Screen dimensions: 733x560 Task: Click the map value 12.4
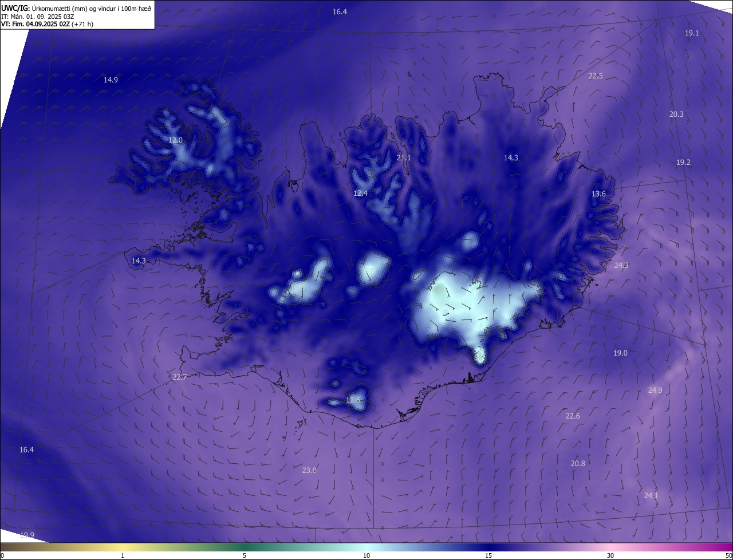(360, 194)
